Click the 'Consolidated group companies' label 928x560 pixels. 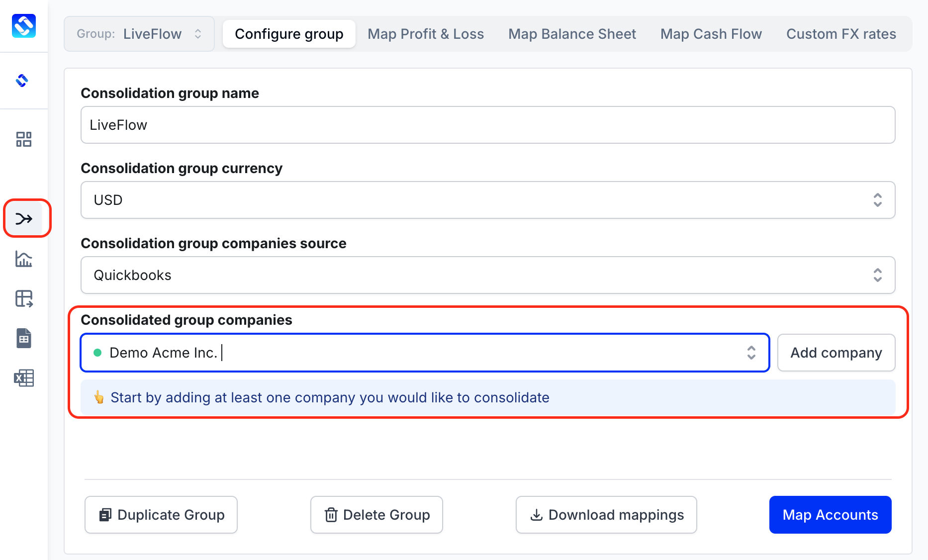(186, 320)
